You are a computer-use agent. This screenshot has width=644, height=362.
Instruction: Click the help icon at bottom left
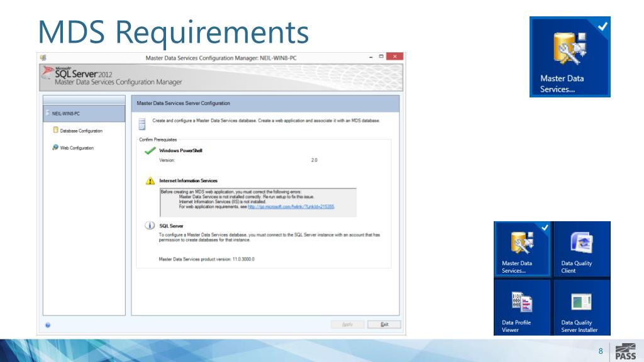pos(48,325)
